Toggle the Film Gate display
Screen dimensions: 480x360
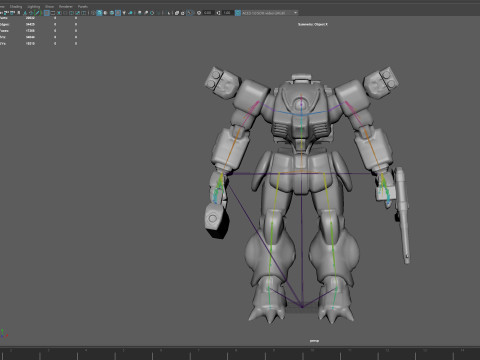(53, 13)
